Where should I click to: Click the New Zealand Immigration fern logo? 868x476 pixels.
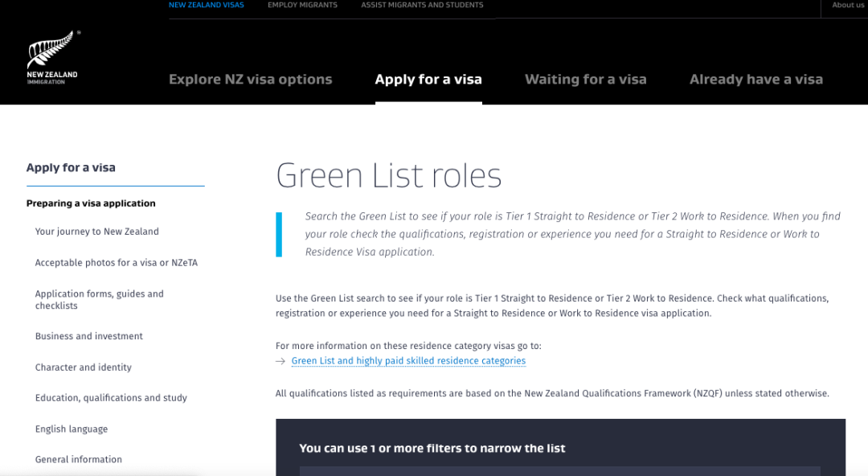coord(52,58)
